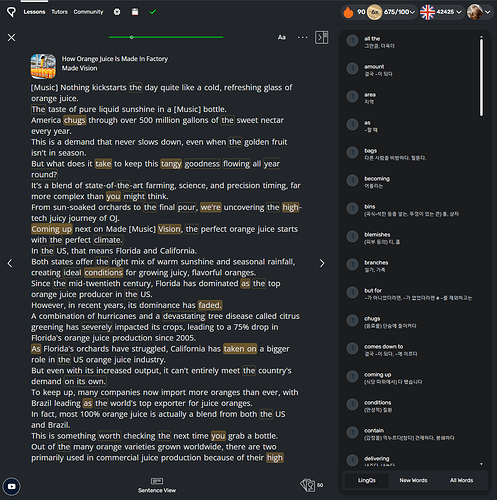This screenshot has height=500, width=497.
Task: Expand the English language flag dropdown
Action: [441, 12]
